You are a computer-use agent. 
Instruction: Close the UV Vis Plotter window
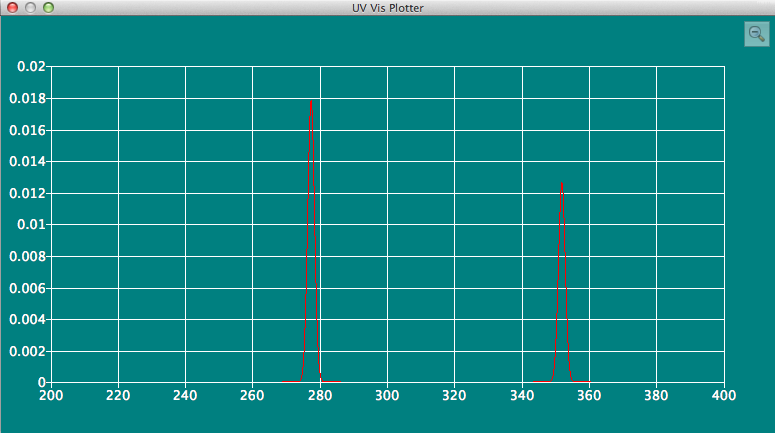13,8
